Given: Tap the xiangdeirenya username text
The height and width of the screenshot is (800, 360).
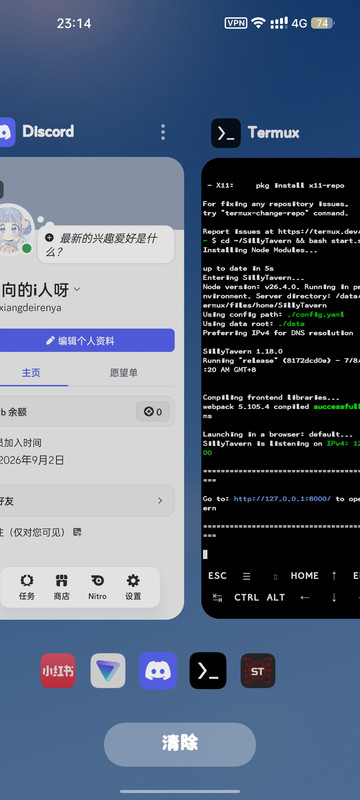Looking at the screenshot, I should click(31, 308).
